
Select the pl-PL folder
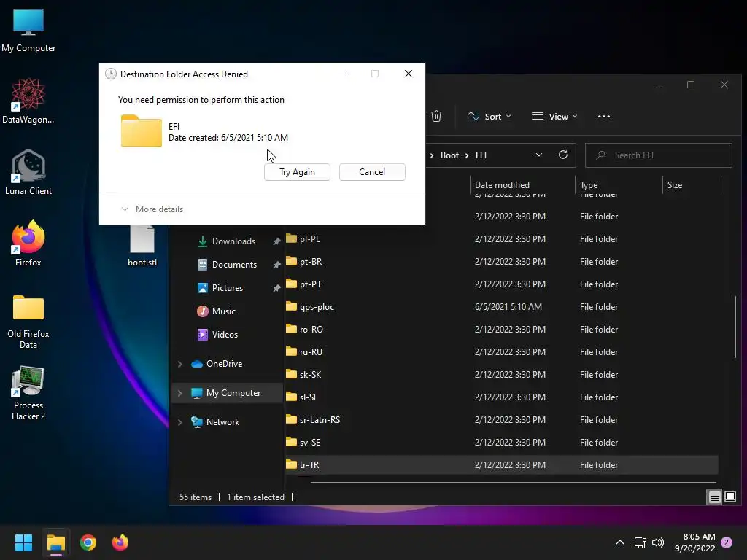(502, 238)
